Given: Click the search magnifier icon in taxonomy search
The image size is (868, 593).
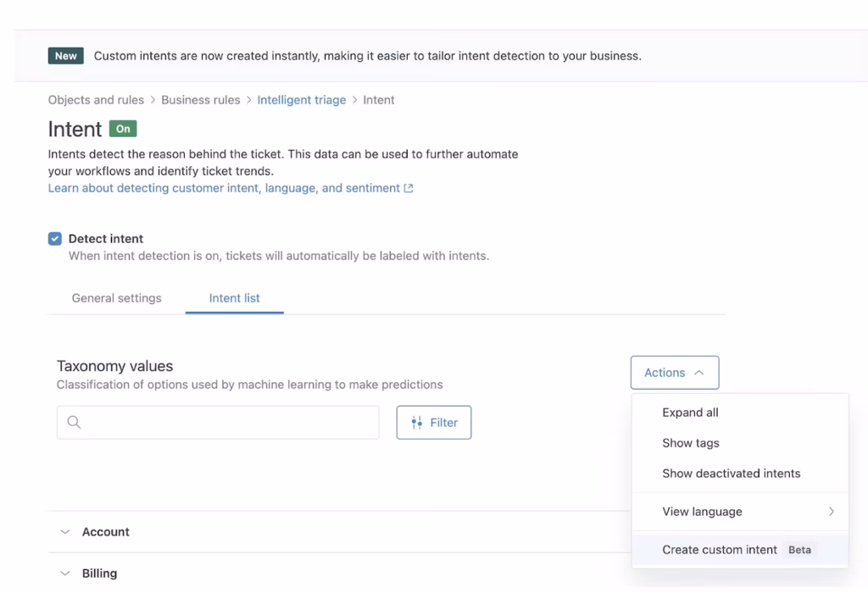Looking at the screenshot, I should [x=74, y=423].
